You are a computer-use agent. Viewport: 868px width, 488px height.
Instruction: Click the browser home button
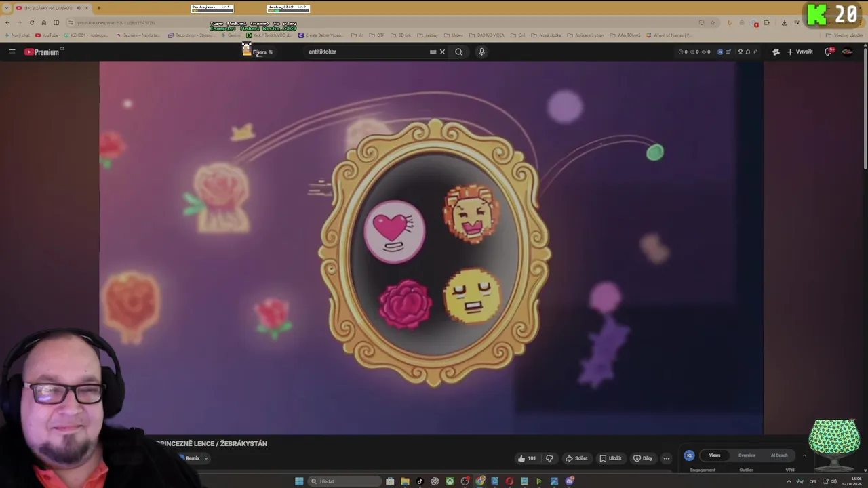pyautogui.click(x=44, y=22)
